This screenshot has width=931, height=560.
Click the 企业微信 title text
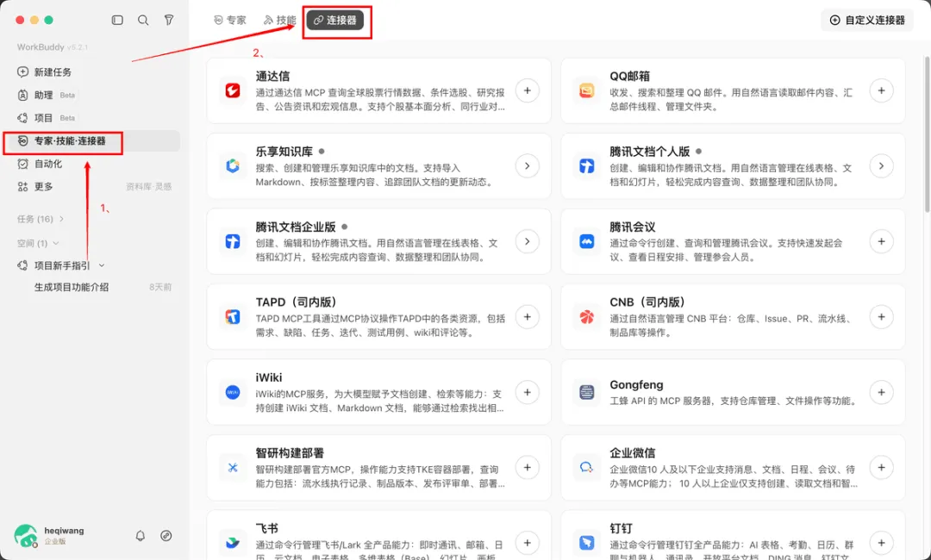click(633, 452)
